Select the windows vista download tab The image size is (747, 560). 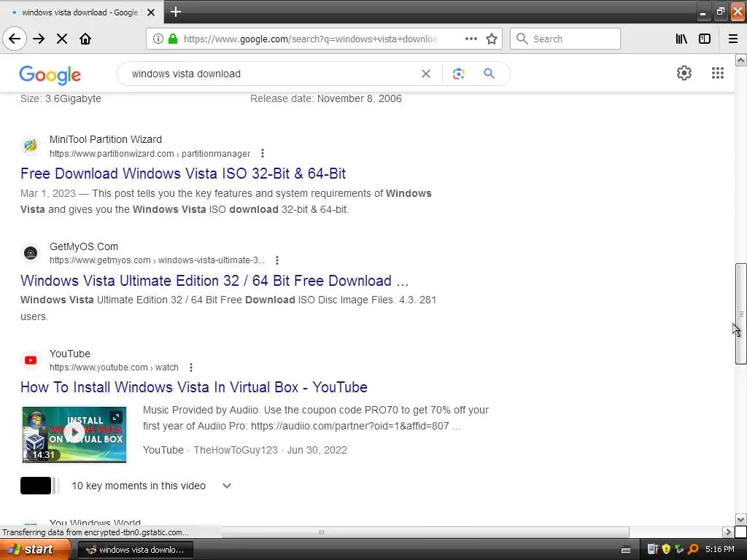click(x=80, y=12)
